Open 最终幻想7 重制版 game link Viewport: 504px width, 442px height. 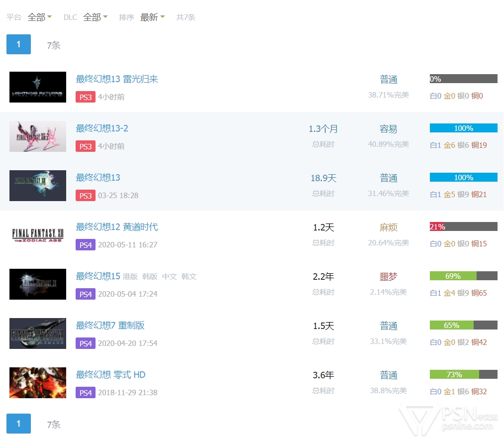110,326
